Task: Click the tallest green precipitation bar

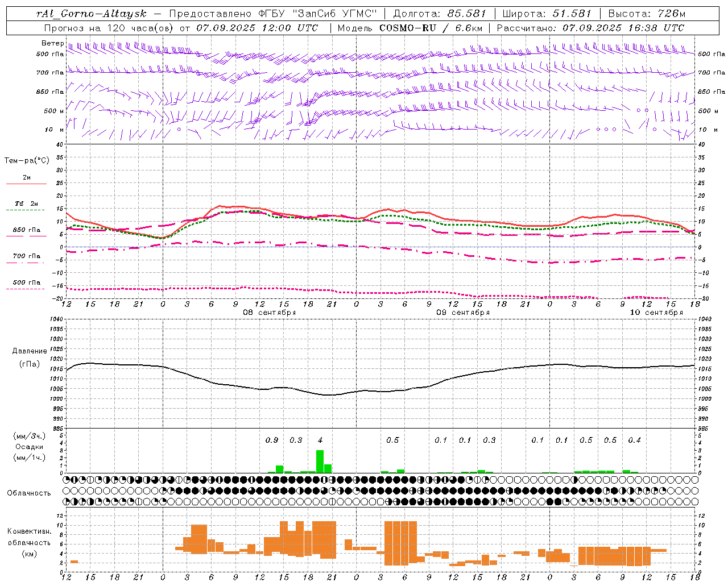Action: (320, 462)
